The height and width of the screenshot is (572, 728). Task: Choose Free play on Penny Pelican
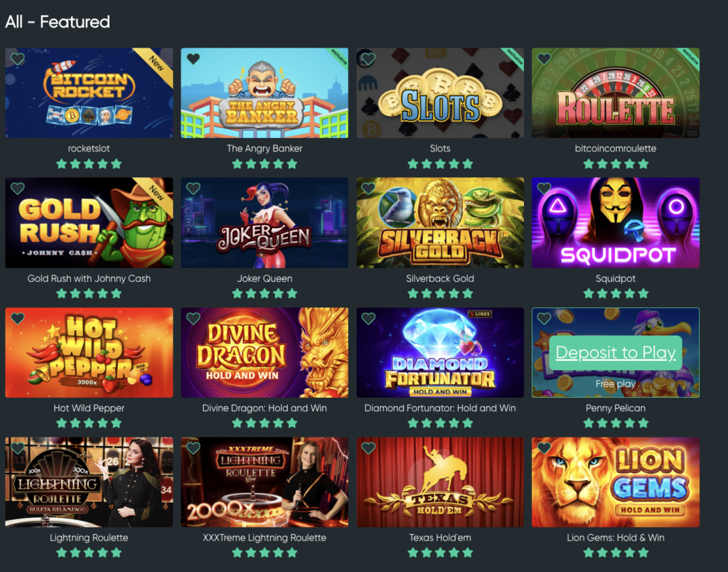point(615,383)
